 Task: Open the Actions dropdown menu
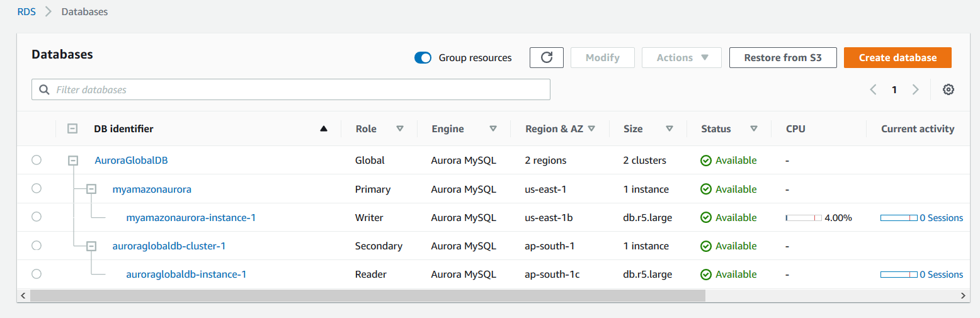682,57
